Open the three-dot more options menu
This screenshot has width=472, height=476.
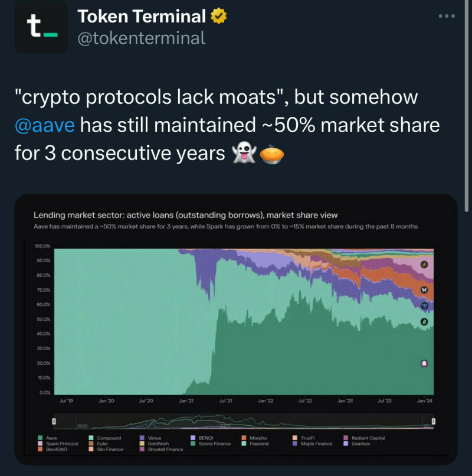[x=447, y=16]
